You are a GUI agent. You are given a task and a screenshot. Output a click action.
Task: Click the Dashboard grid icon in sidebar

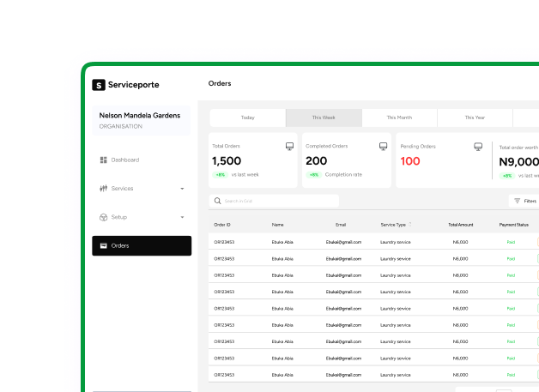(x=103, y=160)
